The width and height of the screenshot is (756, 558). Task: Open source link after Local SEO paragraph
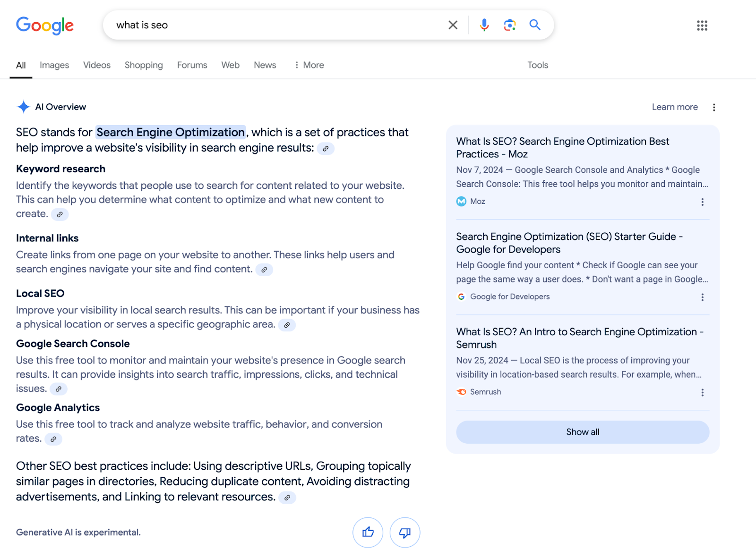tap(287, 325)
